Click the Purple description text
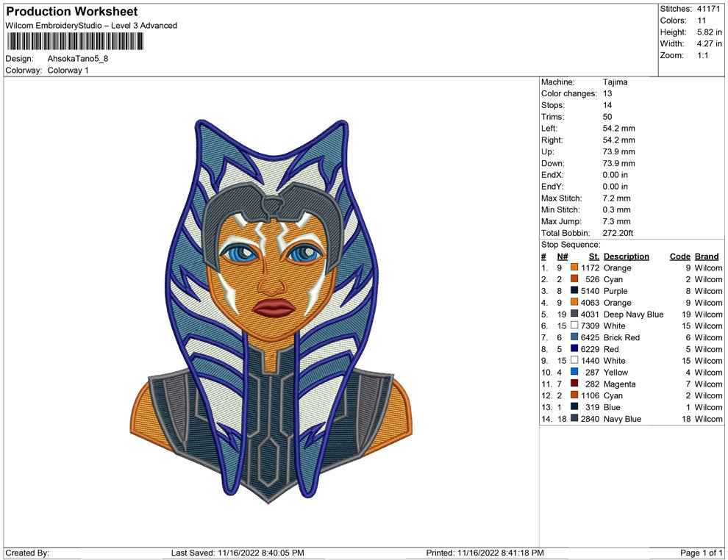 pos(615,291)
